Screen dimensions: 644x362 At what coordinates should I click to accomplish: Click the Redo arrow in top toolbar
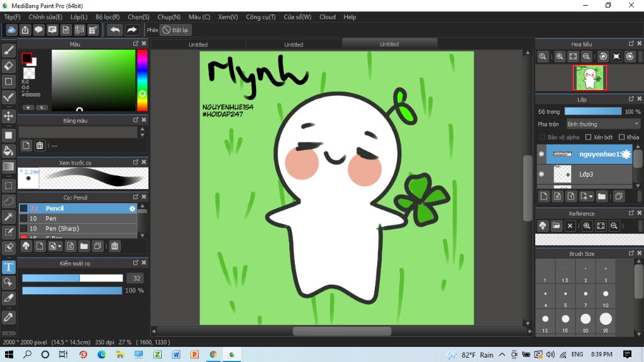point(131,30)
